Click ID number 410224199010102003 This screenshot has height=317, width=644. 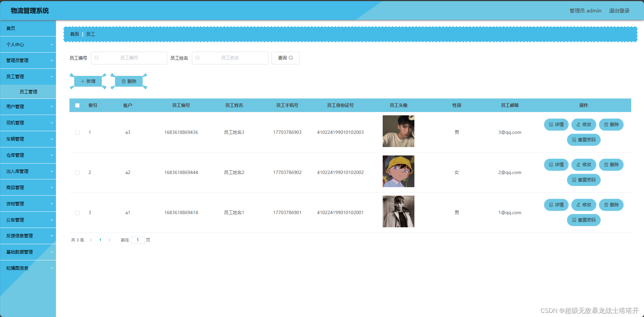(340, 132)
